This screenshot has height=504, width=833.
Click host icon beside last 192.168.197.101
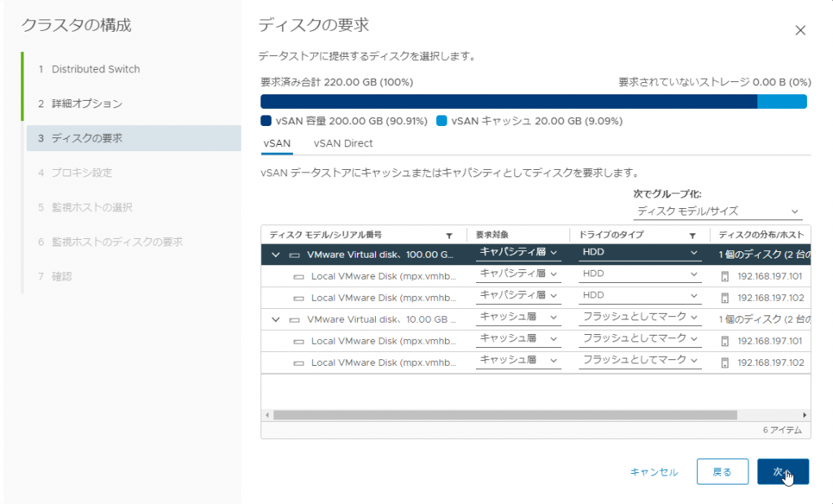point(725,341)
